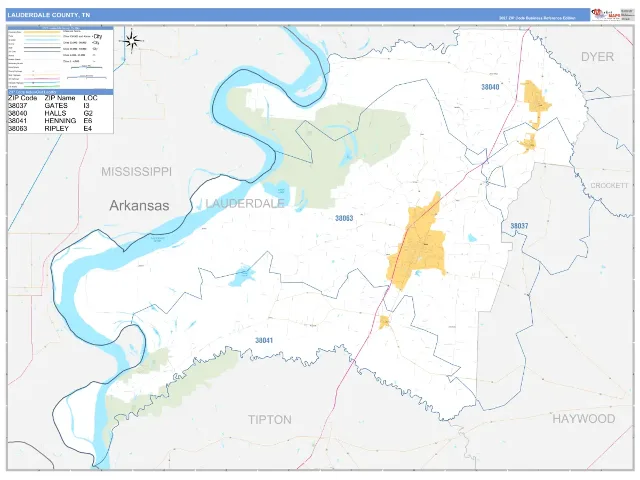Click 38063 in the ZIP index table

18,129
